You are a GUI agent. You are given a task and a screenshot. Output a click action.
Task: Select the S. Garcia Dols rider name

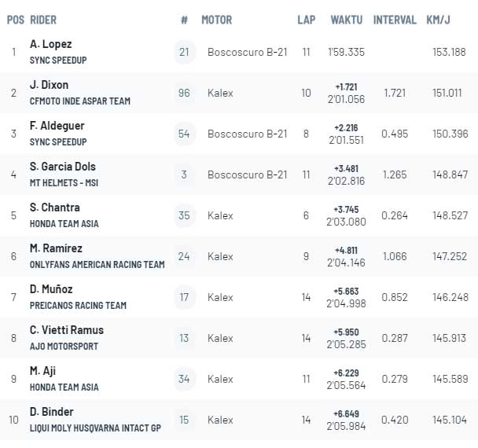[63, 167]
